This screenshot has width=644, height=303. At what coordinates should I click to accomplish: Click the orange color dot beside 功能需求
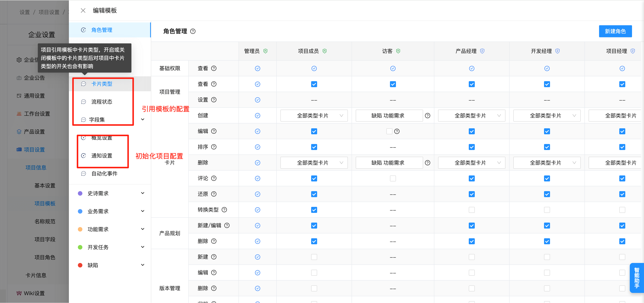coord(80,229)
